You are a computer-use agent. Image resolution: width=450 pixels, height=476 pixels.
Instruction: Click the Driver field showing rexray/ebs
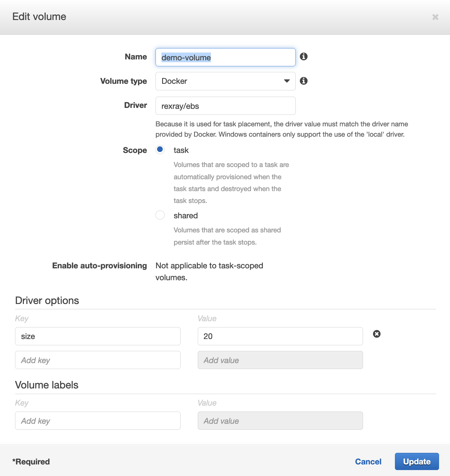pos(225,106)
